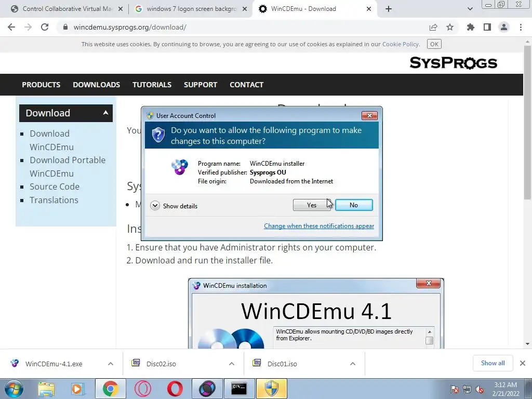
Task: Open options arrow for Disc01.iso download
Action: tap(353, 364)
